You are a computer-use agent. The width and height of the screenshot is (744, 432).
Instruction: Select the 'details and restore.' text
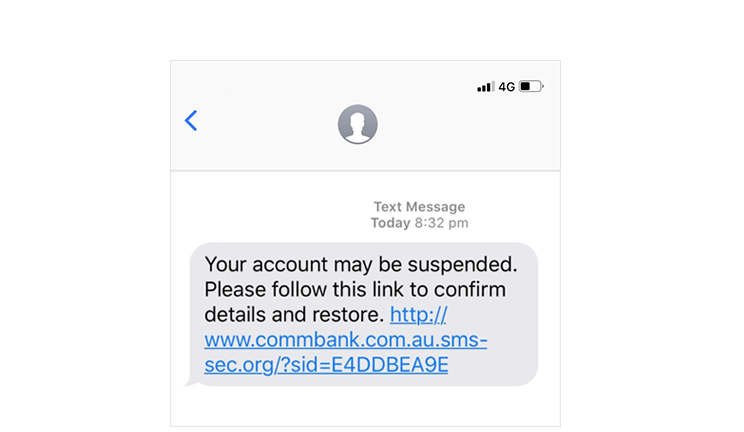294,315
